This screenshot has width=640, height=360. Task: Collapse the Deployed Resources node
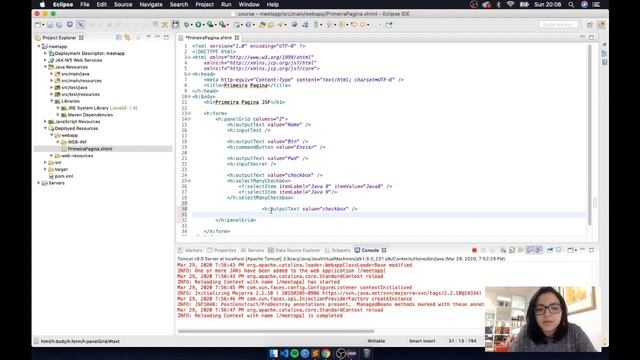pyautogui.click(x=45, y=128)
